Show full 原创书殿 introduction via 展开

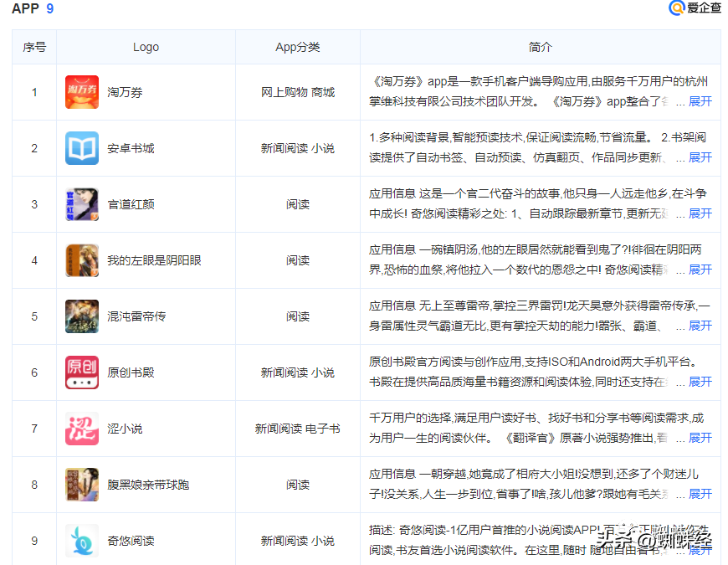point(700,382)
